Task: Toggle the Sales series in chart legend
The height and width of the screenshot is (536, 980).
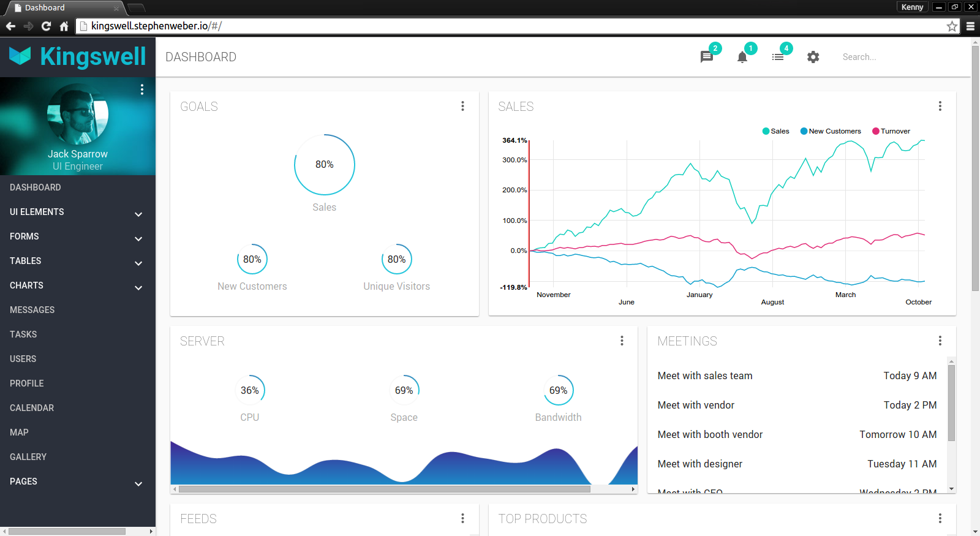Action: point(775,131)
